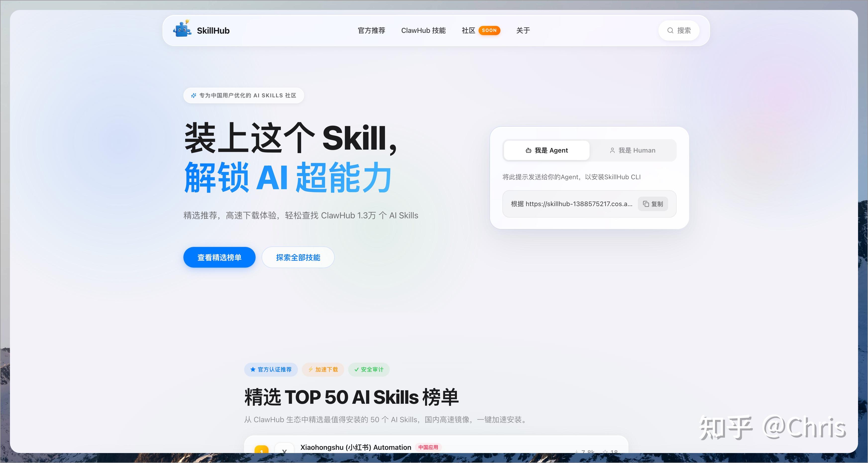Click the sparkle icon in AI SKILLS badge
This screenshot has width=868, height=463.
coord(193,96)
